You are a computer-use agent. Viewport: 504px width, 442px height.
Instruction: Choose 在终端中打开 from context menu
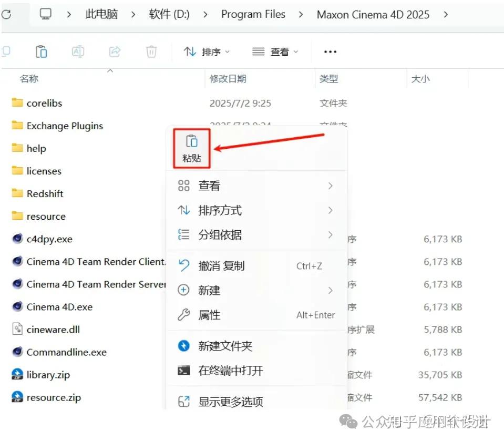click(x=256, y=371)
